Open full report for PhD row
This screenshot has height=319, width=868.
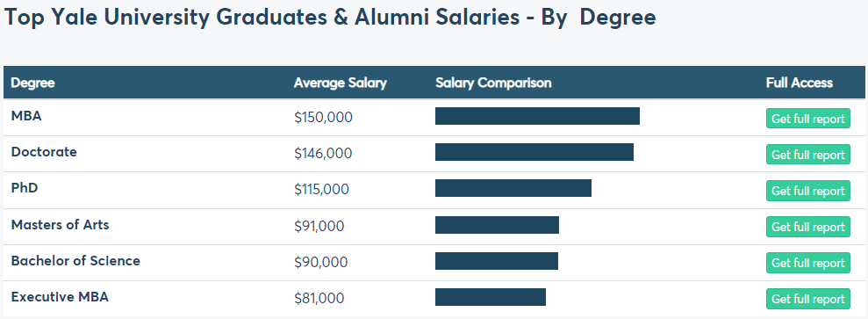(807, 191)
